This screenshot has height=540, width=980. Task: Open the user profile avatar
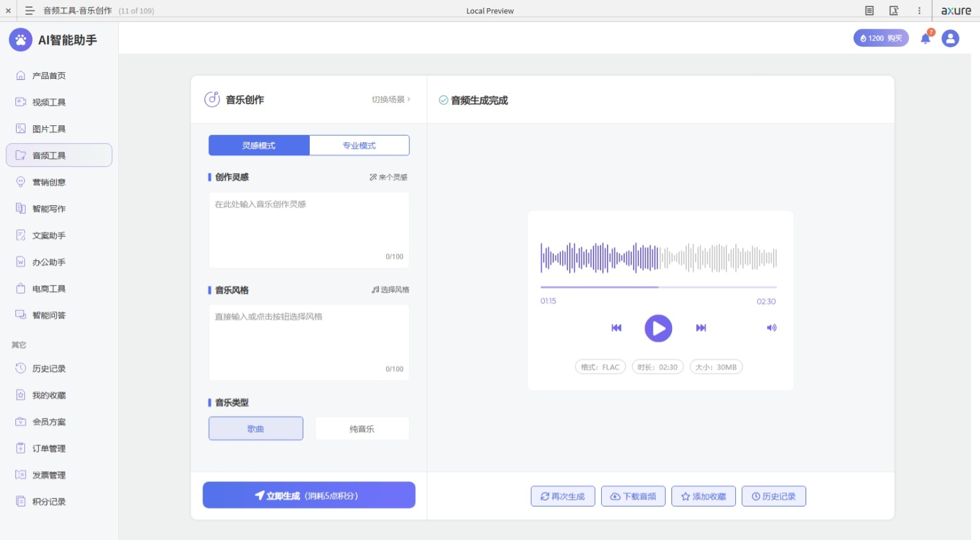coord(950,39)
